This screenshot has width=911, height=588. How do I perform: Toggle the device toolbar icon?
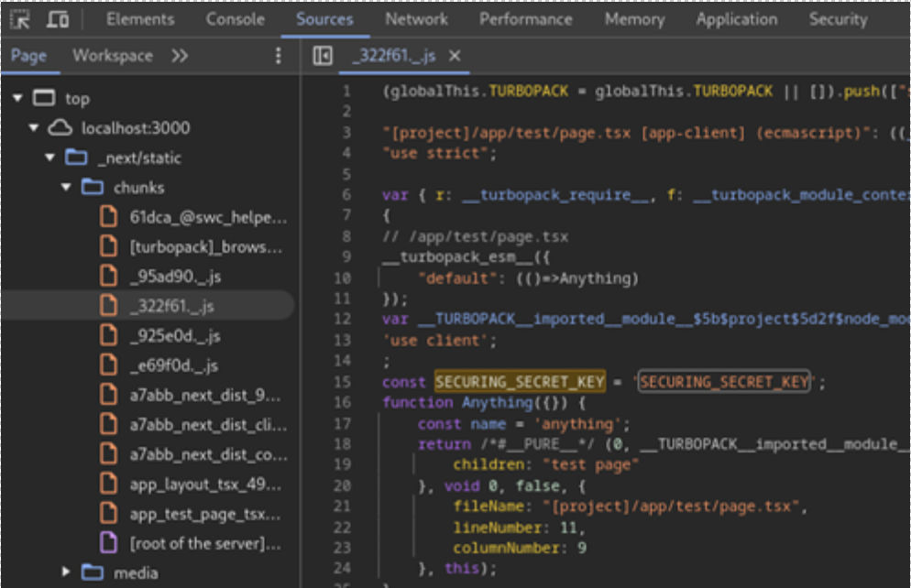(x=58, y=19)
